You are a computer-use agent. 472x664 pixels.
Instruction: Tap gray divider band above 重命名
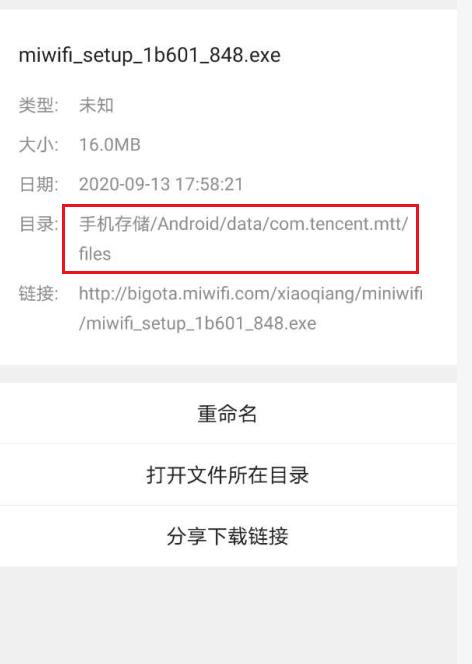[x=229, y=374]
